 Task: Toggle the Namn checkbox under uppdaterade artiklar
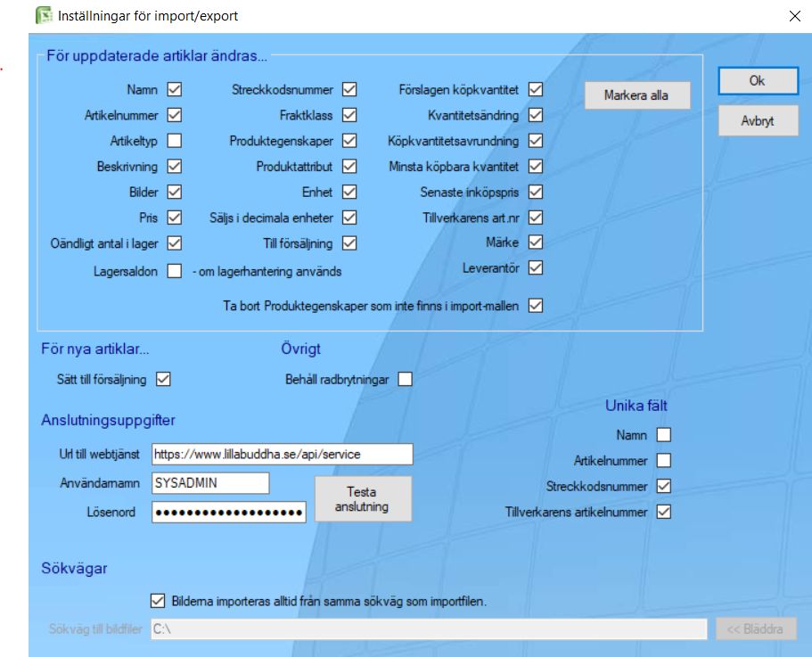[175, 89]
